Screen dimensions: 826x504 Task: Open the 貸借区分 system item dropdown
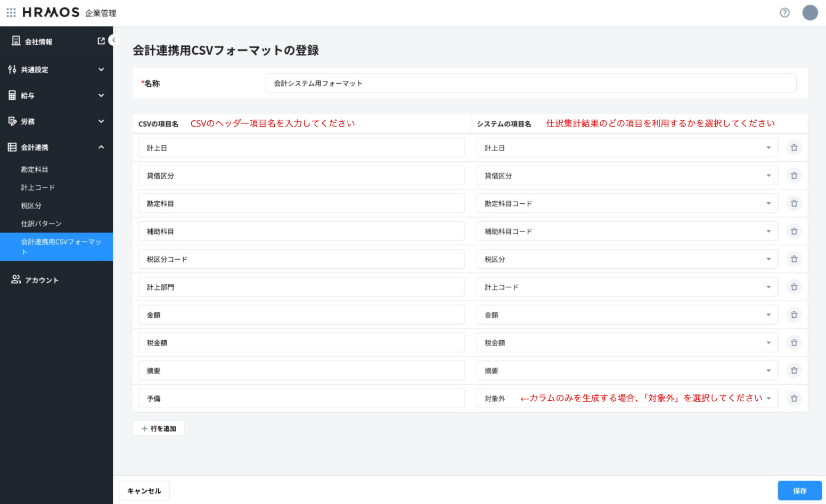click(x=627, y=176)
